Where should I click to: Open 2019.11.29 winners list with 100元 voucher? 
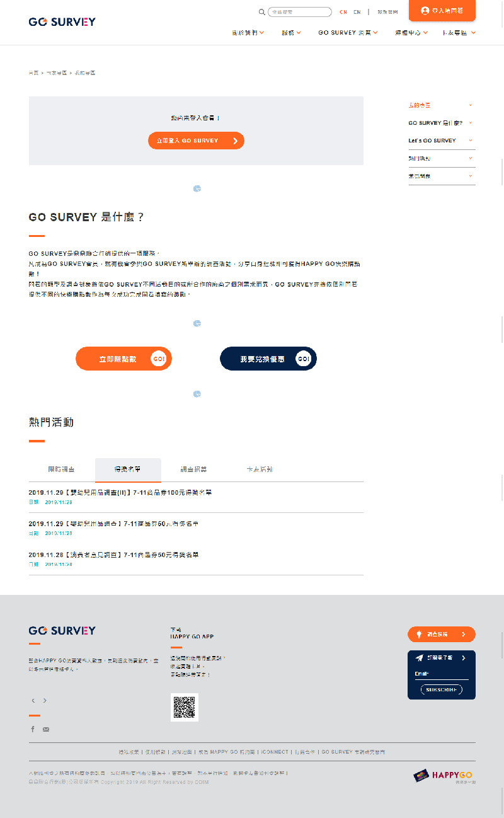(120, 492)
